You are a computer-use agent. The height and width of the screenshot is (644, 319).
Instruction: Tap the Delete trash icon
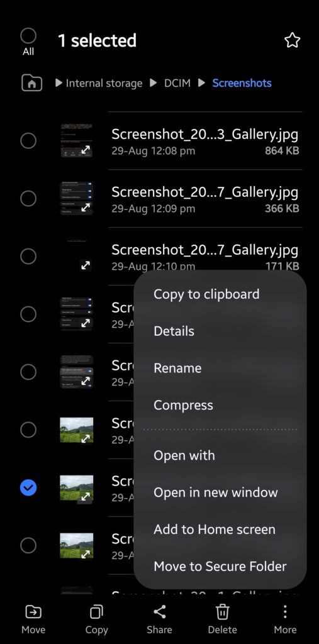[222, 612]
